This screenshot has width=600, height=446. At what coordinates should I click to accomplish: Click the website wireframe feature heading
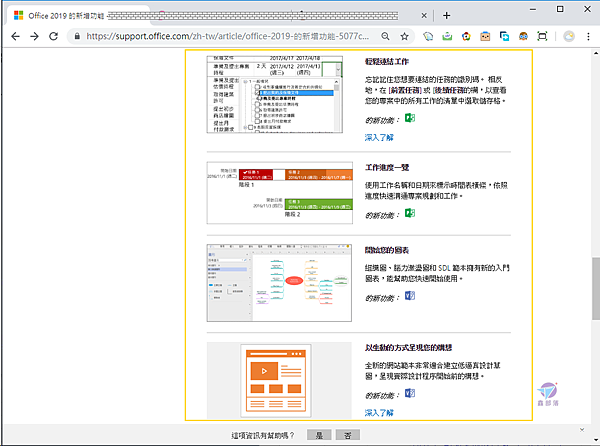point(408,348)
